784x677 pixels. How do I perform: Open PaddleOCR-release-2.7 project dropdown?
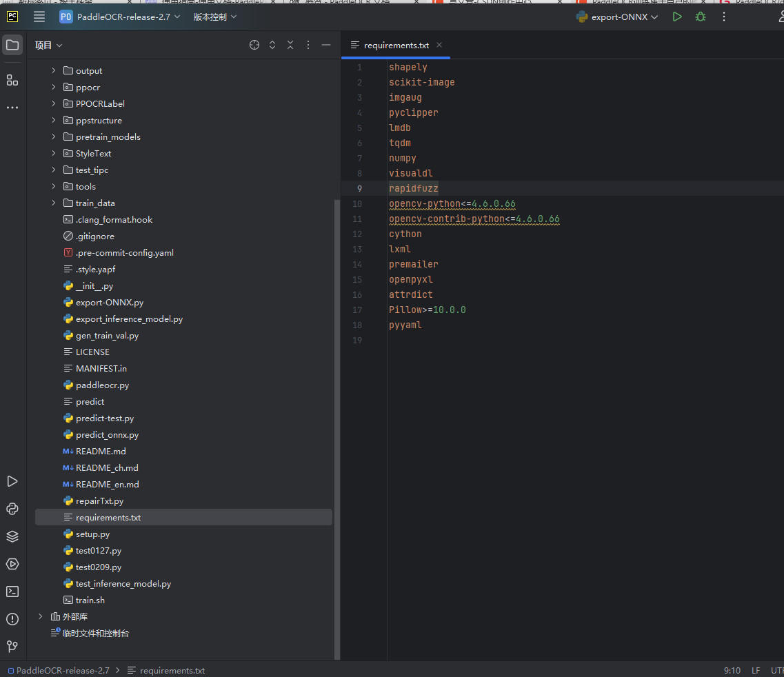pyautogui.click(x=120, y=17)
